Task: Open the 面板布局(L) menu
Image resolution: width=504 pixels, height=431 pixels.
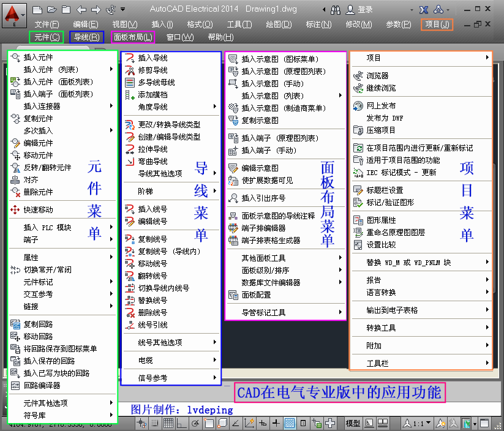Action: [x=133, y=37]
